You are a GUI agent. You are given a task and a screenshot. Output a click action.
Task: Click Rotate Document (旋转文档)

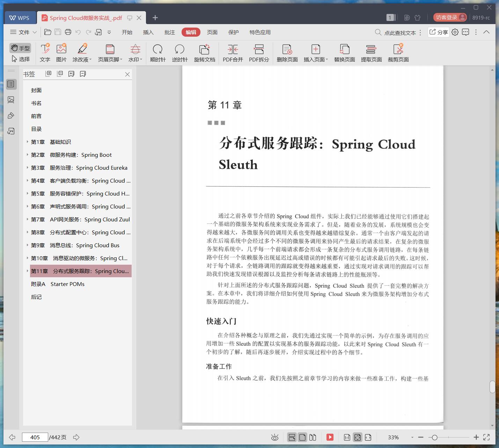(205, 53)
